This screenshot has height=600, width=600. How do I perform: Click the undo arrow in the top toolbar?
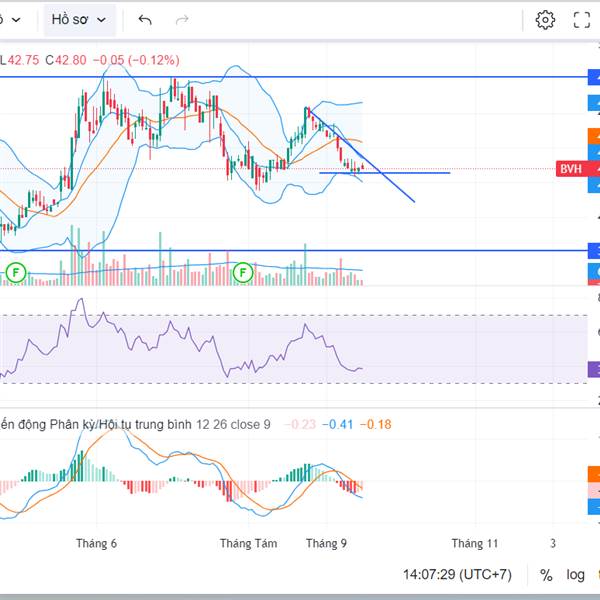(x=145, y=20)
